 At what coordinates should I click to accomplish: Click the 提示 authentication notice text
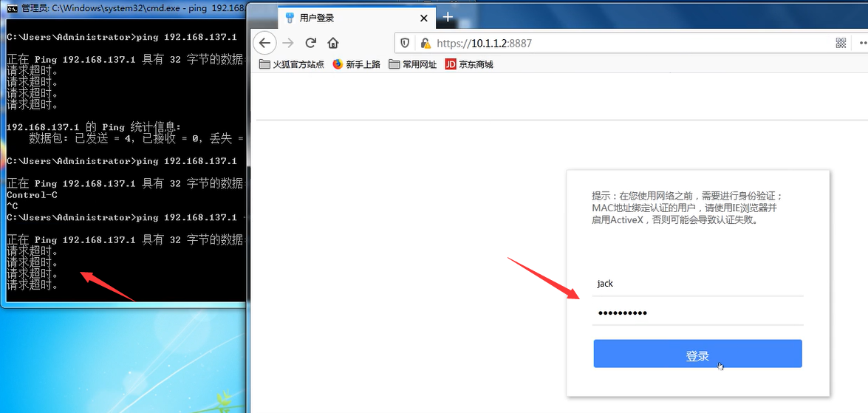point(687,208)
